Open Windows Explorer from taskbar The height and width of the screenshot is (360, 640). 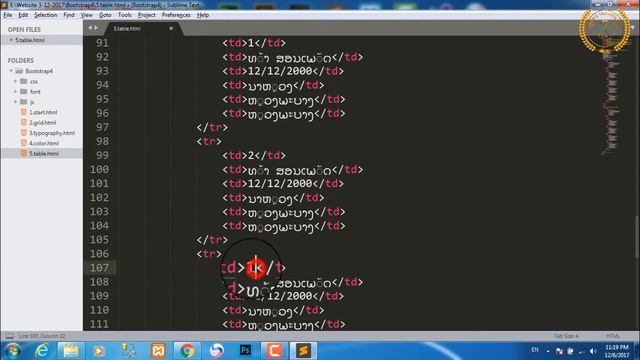coord(71,351)
